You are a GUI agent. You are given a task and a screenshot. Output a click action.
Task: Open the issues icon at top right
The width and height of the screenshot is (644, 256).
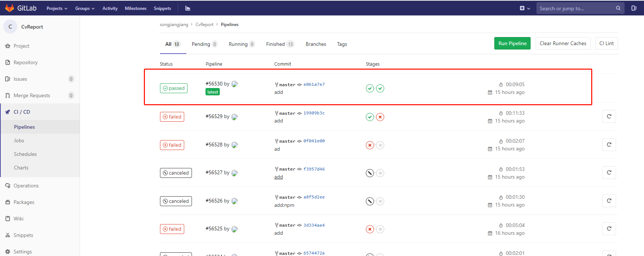pos(634,8)
